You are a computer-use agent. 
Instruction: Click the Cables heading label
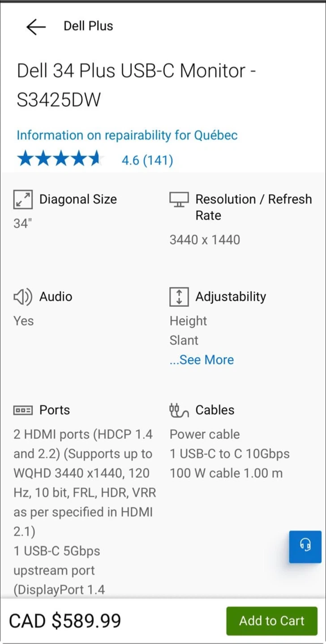pyautogui.click(x=215, y=410)
